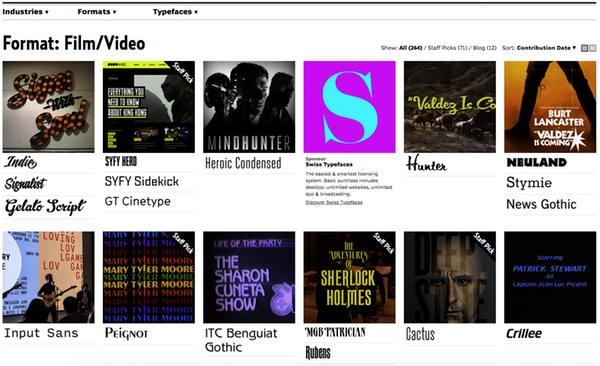Image resolution: width=600 pixels, height=366 pixels.
Task: Click the Format: Film/Video page heading
Action: pyautogui.click(x=74, y=43)
